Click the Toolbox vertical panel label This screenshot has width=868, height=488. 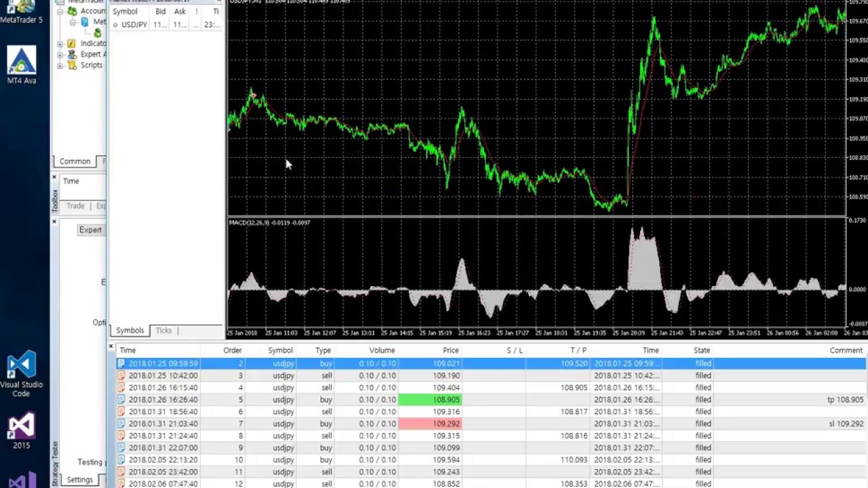[55, 201]
